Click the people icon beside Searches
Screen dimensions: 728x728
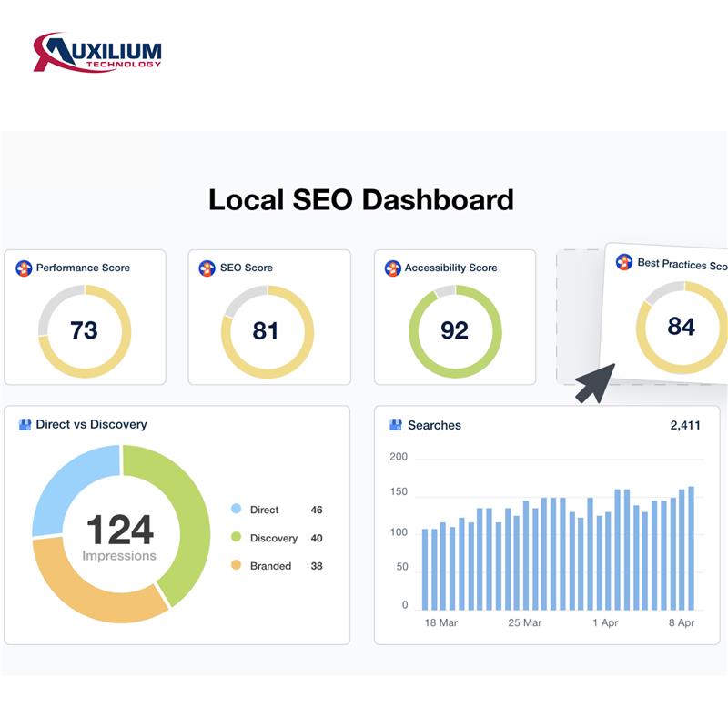395,424
